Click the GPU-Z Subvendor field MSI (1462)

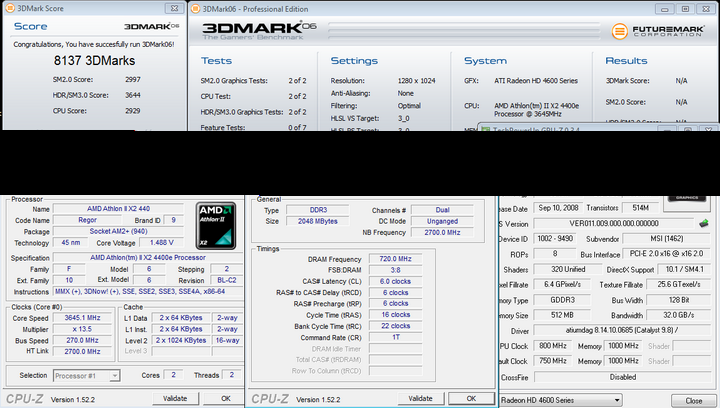(x=666, y=239)
